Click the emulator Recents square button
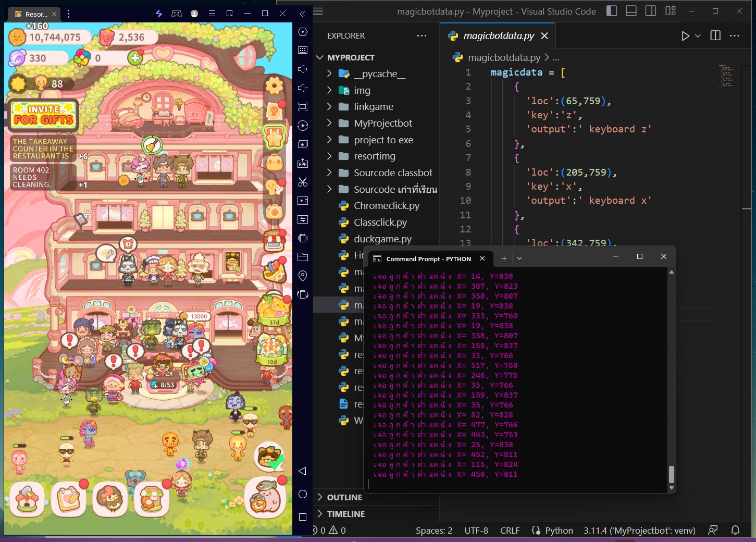Screen dimensions: 756x542 point(303,517)
